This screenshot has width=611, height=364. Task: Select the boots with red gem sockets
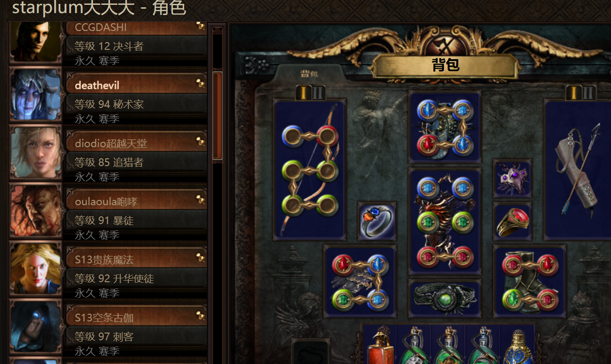(x=529, y=281)
